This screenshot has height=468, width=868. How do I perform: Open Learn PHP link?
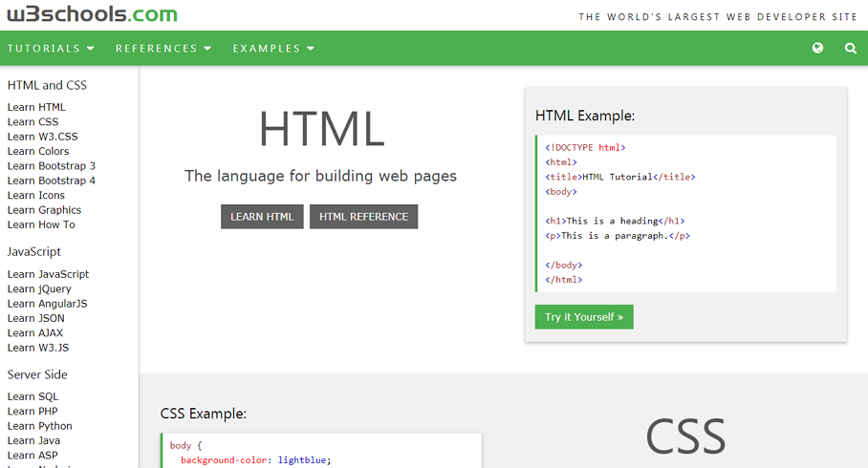coord(33,411)
